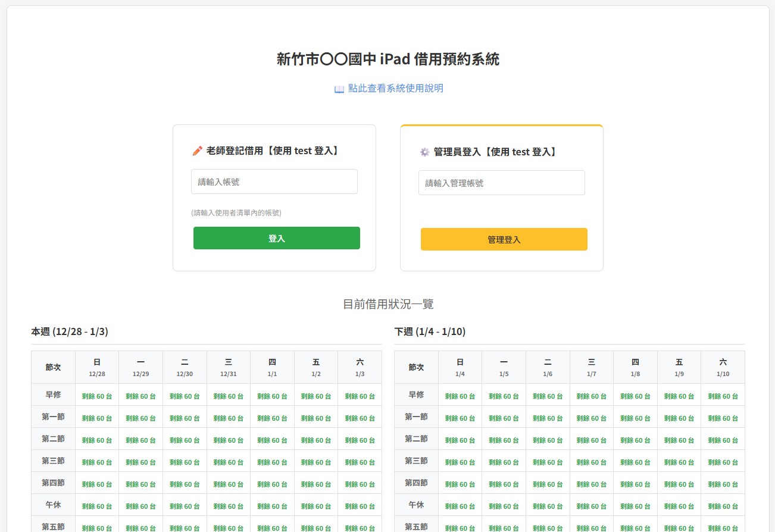Viewport: 775px width, 532px height.
Task: Click 早修 availability cell for 1/4
Action: 460,396
